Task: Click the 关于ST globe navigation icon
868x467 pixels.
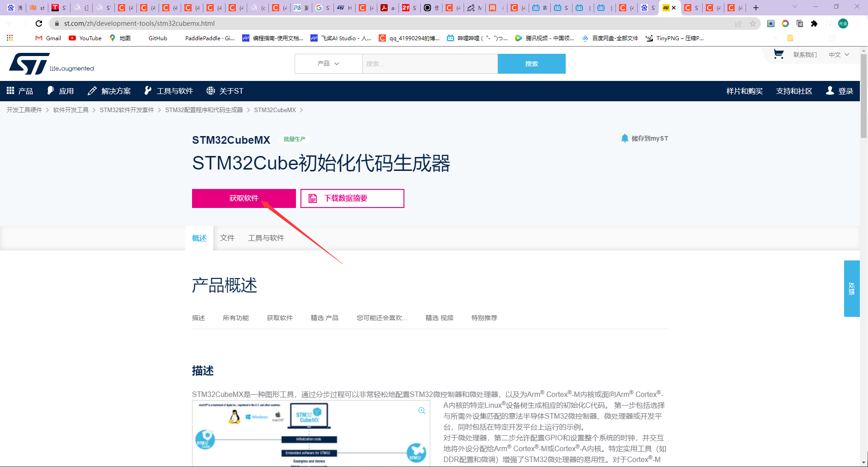Action: (x=210, y=90)
